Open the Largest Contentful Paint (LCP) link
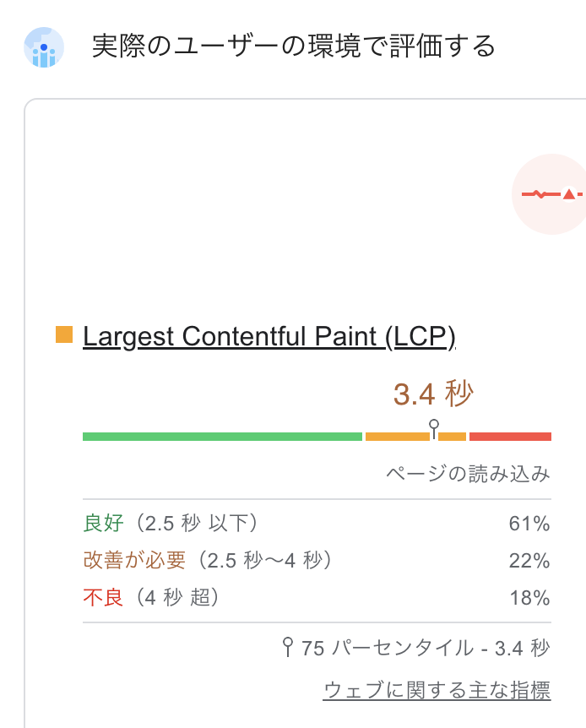This screenshot has width=586, height=728. pyautogui.click(x=269, y=336)
